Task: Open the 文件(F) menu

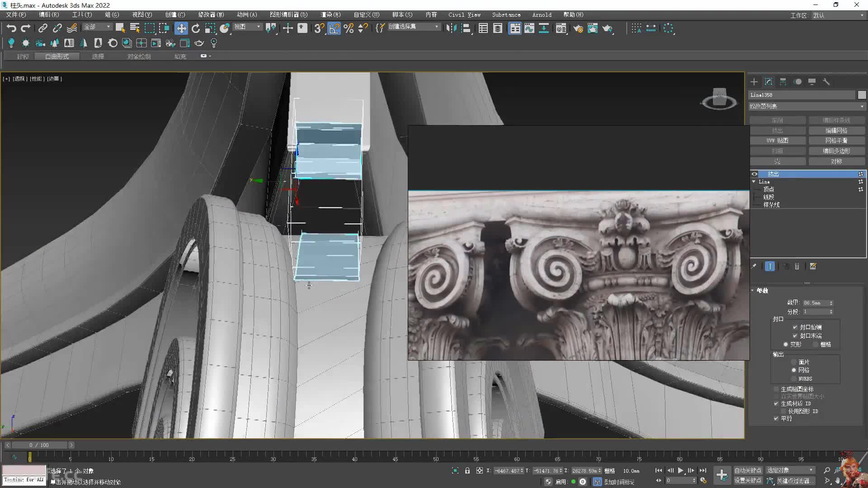Action: 16,15
